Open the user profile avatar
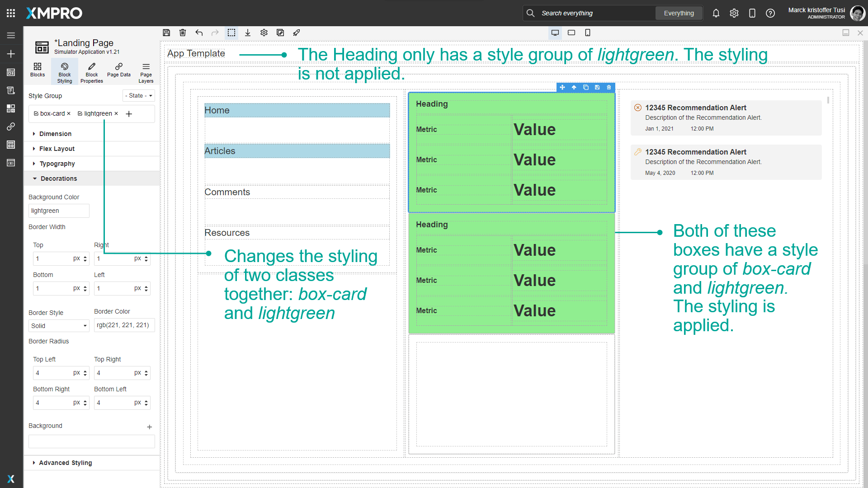 [857, 13]
